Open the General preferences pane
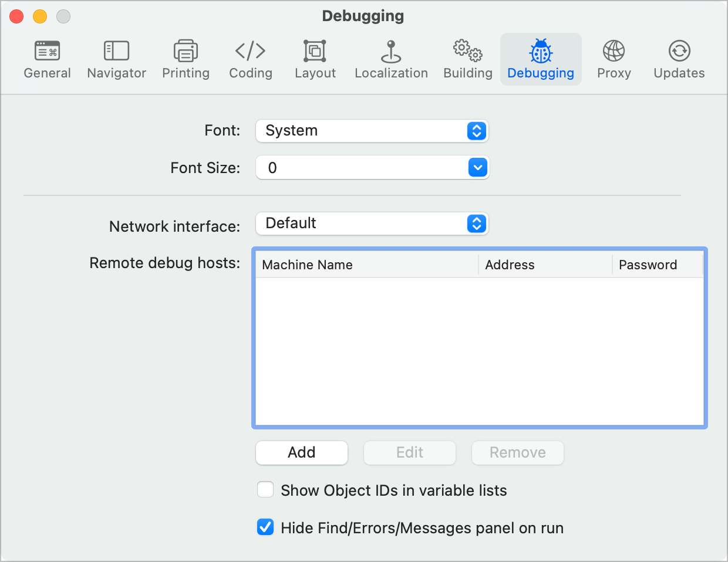Screen dimensions: 728x562 [x=47, y=59]
